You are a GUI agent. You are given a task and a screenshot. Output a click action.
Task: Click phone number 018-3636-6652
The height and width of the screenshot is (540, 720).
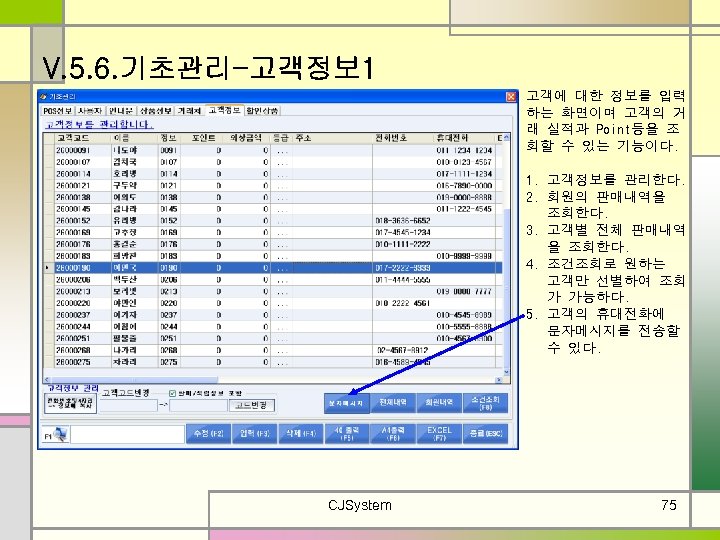(x=403, y=221)
